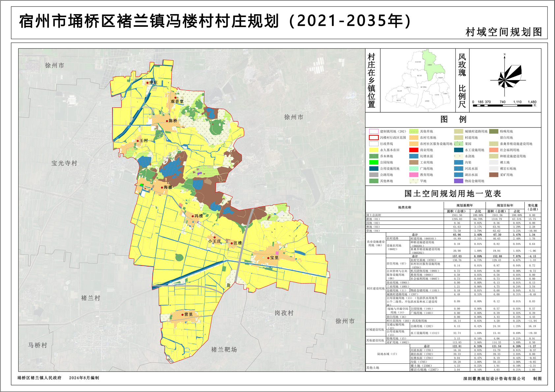This screenshot has height=392, width=555.
Task: Click the village location inset map
Action: point(419,81)
